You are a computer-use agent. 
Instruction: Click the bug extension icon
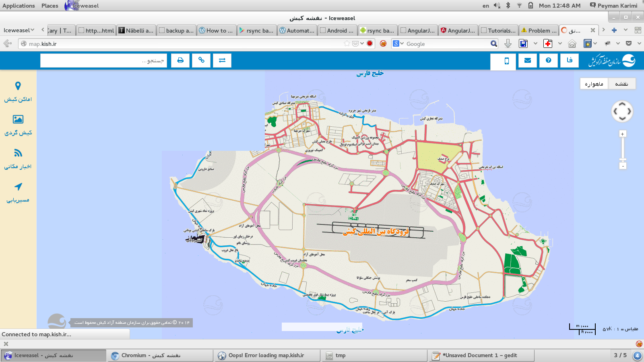608,43
